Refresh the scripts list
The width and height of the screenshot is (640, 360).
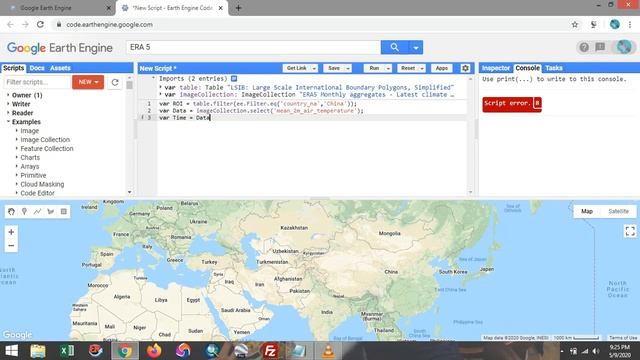115,82
